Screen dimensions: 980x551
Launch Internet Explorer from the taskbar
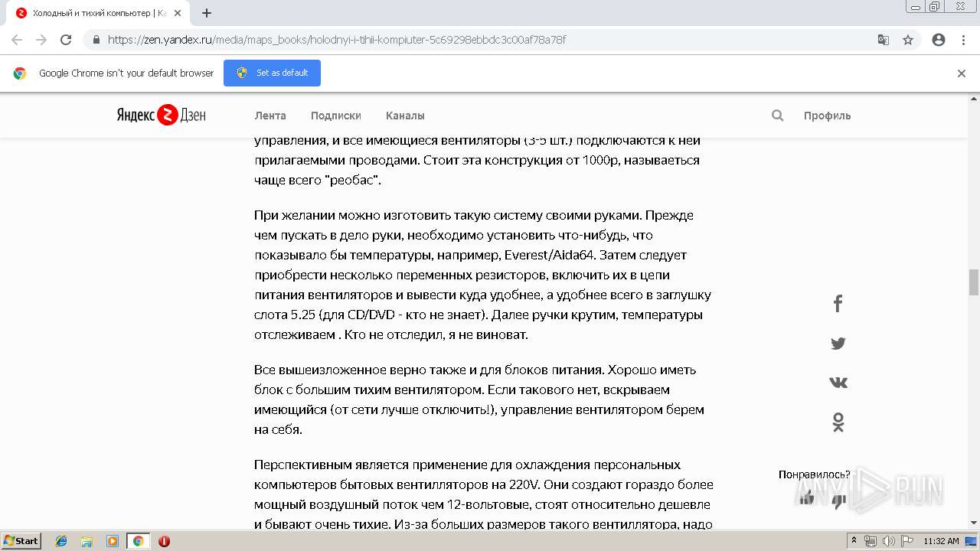coord(61,541)
